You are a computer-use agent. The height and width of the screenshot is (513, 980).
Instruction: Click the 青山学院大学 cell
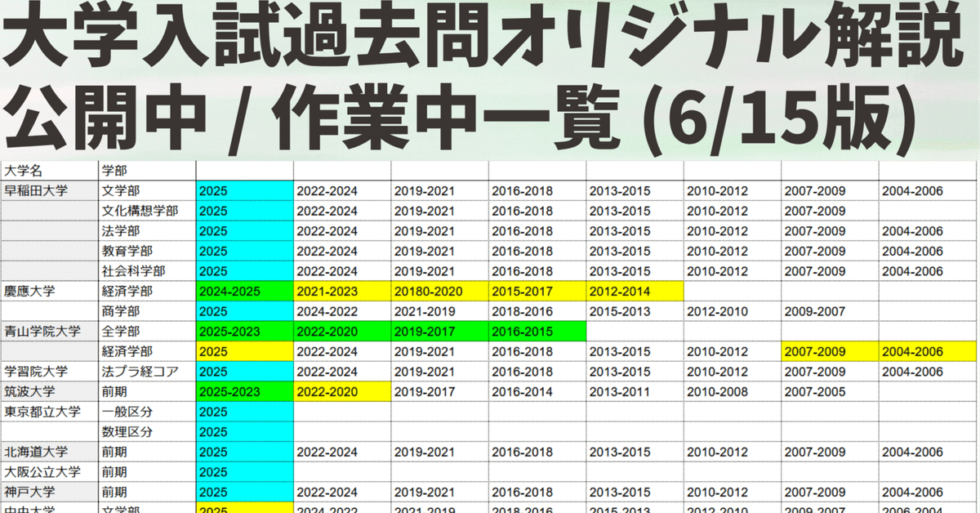click(x=49, y=331)
